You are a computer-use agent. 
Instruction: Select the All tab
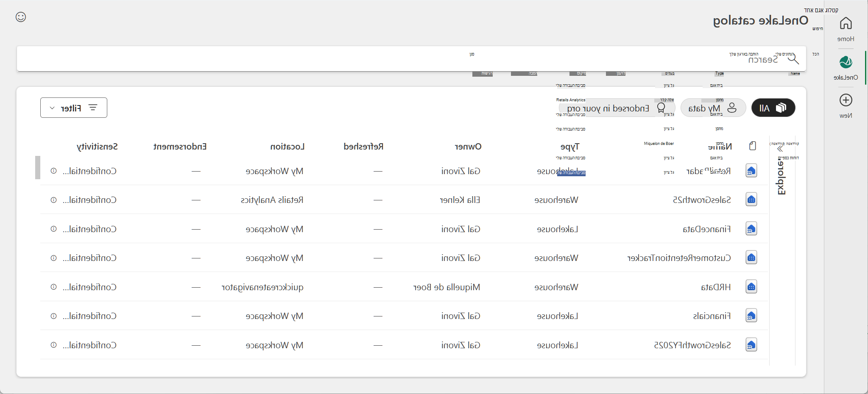pos(773,108)
